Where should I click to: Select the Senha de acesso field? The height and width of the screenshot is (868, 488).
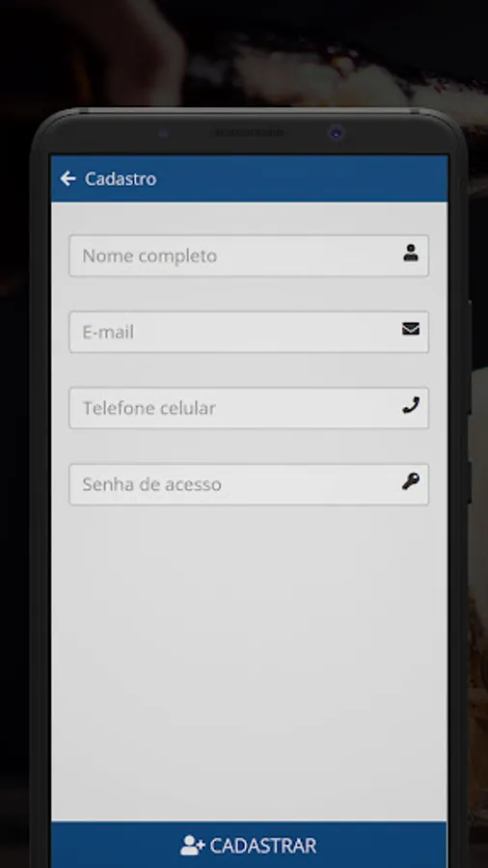point(249,484)
